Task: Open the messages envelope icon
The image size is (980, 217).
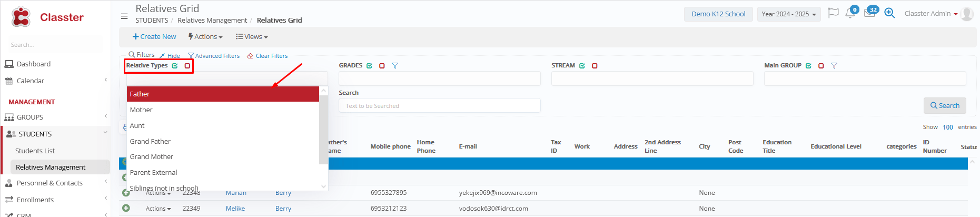Action: [869, 14]
